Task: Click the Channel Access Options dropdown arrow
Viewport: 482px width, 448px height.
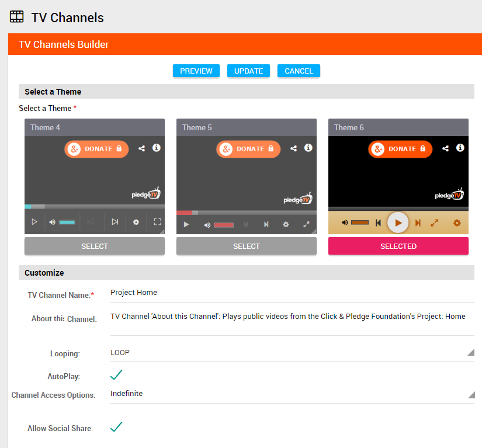Action: point(471,394)
